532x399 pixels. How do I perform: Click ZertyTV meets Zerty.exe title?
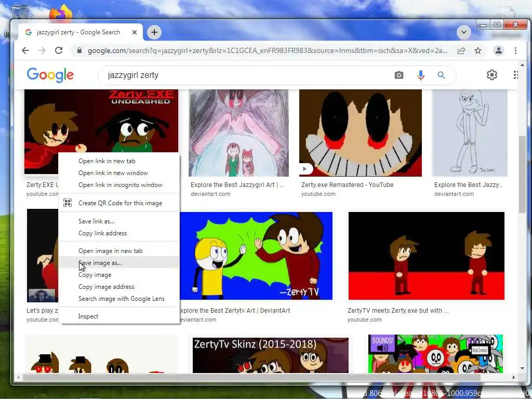coord(398,311)
